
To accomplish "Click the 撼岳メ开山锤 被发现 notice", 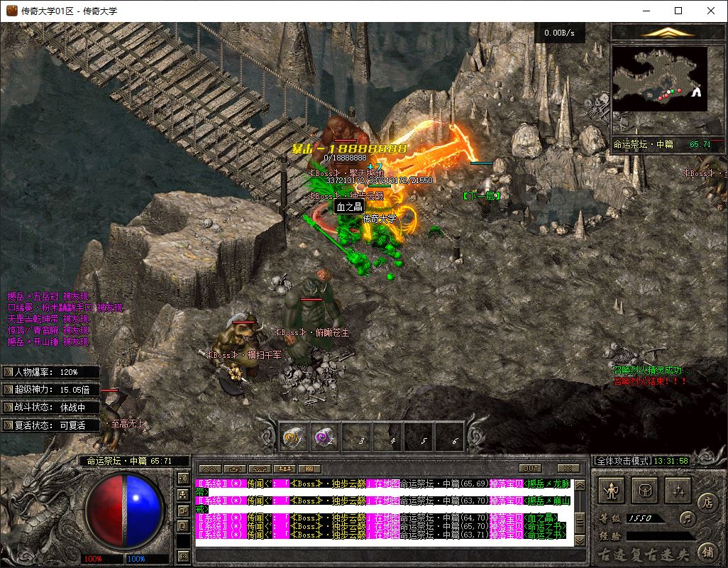I will (48, 342).
